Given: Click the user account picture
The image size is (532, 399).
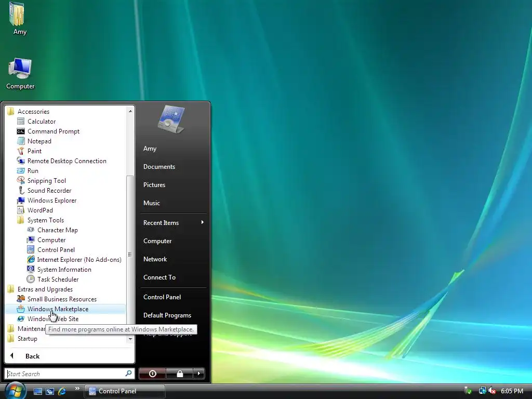Looking at the screenshot, I should click(x=171, y=119).
